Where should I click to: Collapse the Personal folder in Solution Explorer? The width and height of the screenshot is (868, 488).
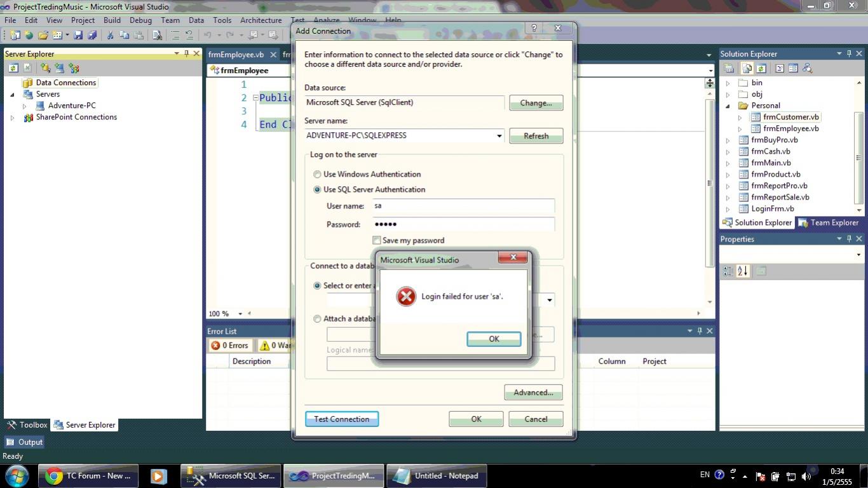[x=728, y=106]
